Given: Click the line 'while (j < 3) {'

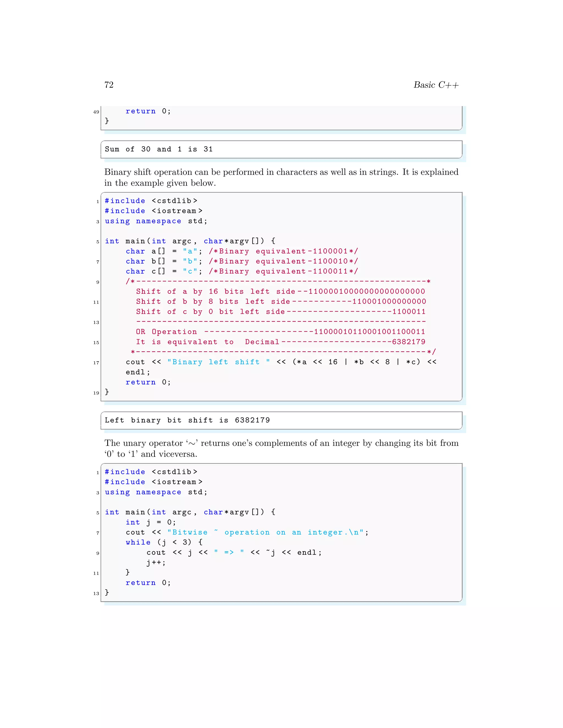Looking at the screenshot, I should click(x=164, y=542).
